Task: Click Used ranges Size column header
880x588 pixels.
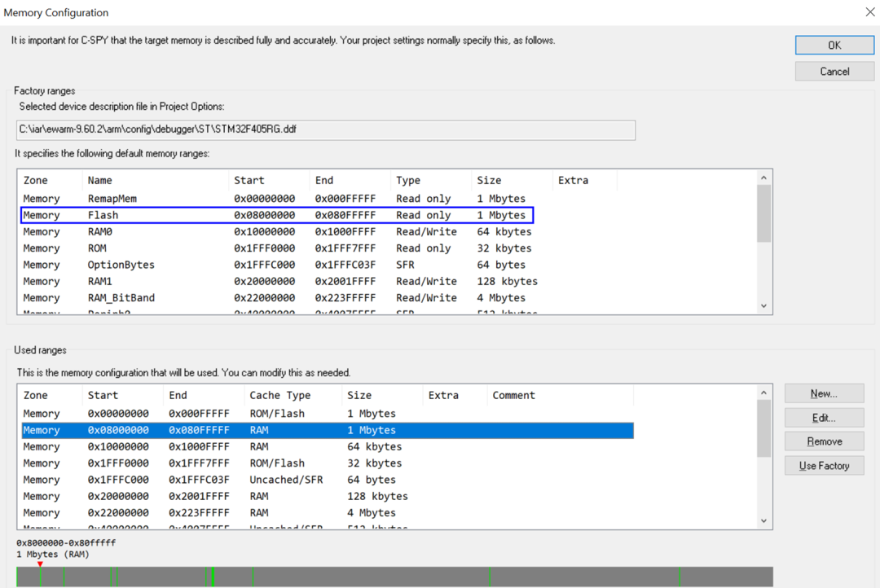Action: pyautogui.click(x=381, y=395)
